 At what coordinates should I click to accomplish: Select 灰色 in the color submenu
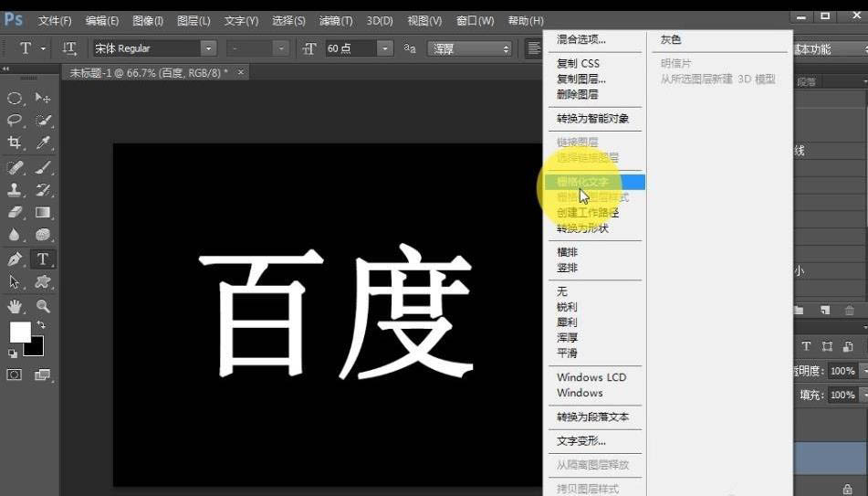(671, 40)
